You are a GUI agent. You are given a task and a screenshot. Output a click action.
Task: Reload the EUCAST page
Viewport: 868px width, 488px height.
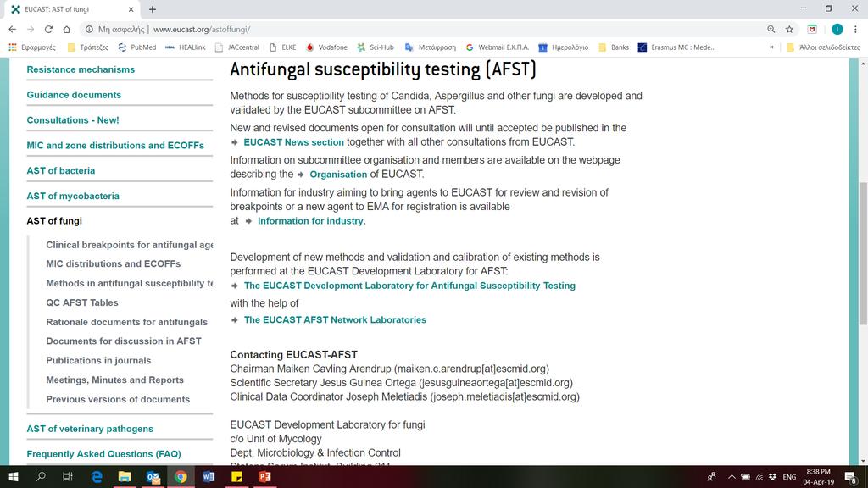tap(48, 30)
